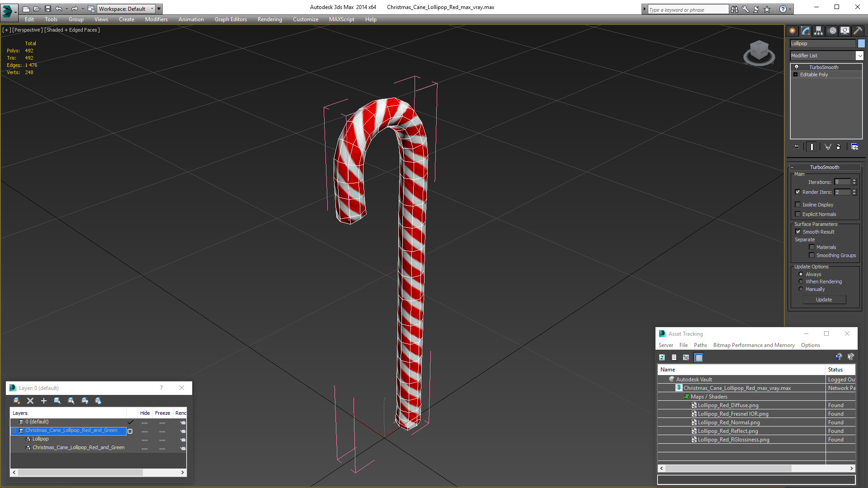Open the Customize menu
Image resolution: width=868 pixels, height=488 pixels.
pyautogui.click(x=306, y=19)
